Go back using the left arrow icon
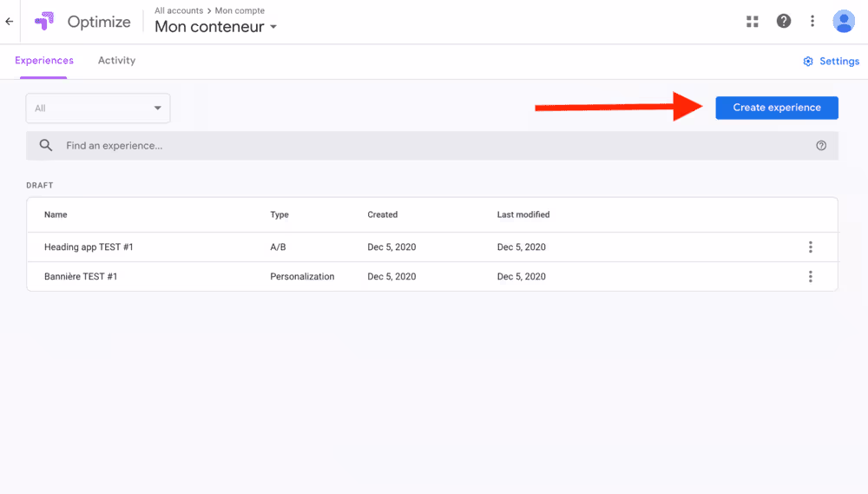Image resolution: width=868 pixels, height=494 pixels. tap(10, 22)
